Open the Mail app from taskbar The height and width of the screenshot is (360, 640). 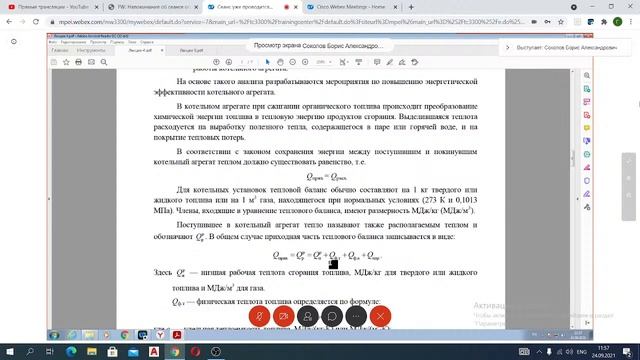[133, 351]
